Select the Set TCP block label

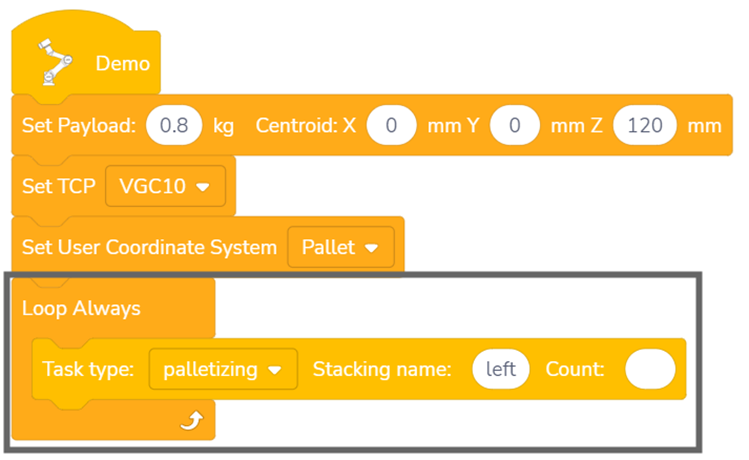(x=59, y=186)
